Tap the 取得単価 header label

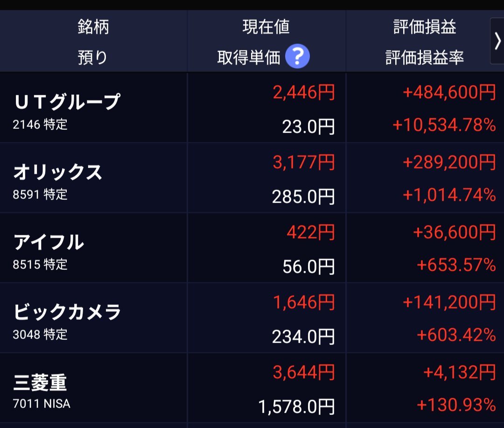[x=249, y=57]
